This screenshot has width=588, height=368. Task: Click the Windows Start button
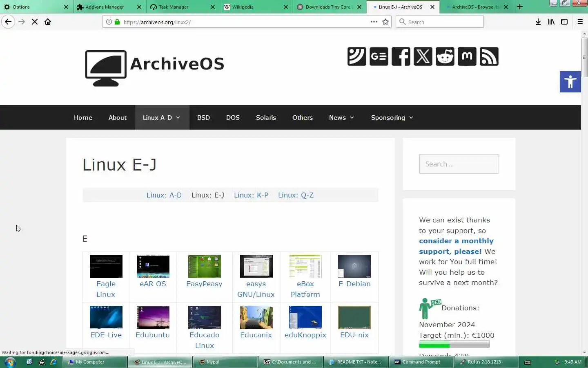click(x=10, y=362)
